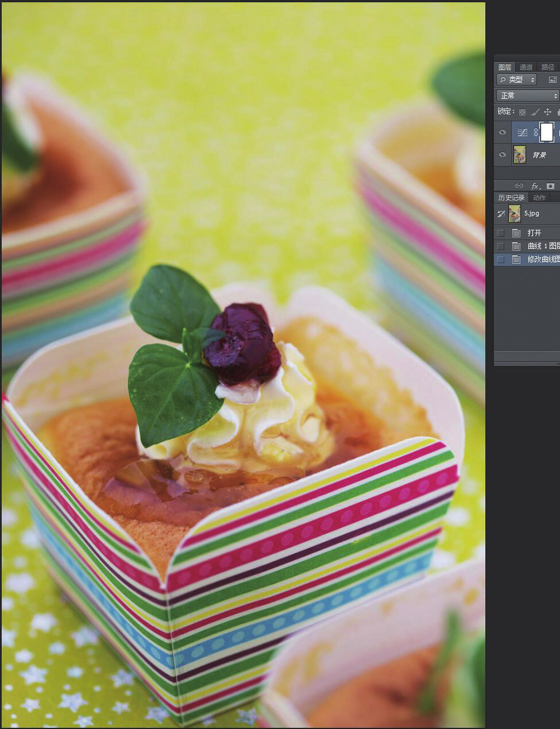
Task: Click the document icon beside 修改曲线
Action: pos(516,259)
